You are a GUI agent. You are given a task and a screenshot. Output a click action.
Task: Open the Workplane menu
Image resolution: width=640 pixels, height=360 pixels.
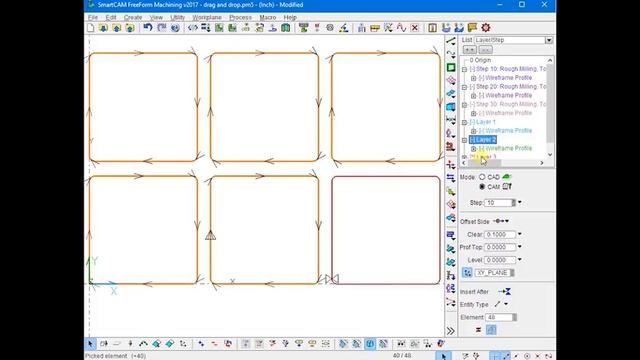click(207, 18)
